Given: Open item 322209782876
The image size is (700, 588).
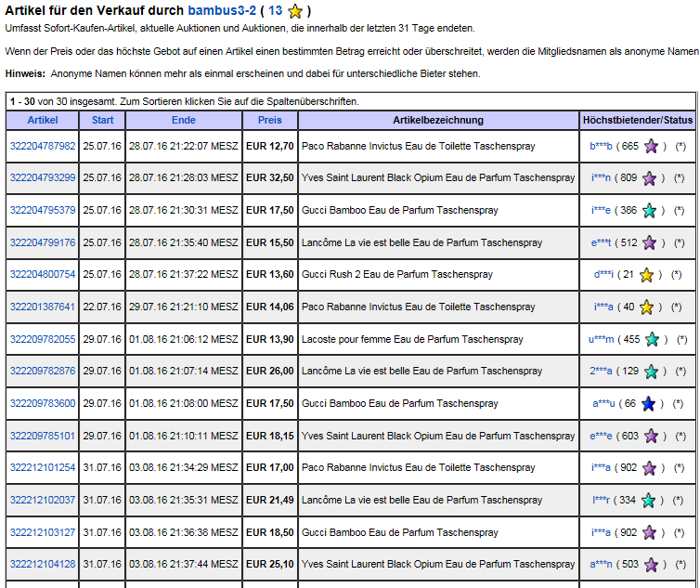Looking at the screenshot, I should (x=43, y=371).
